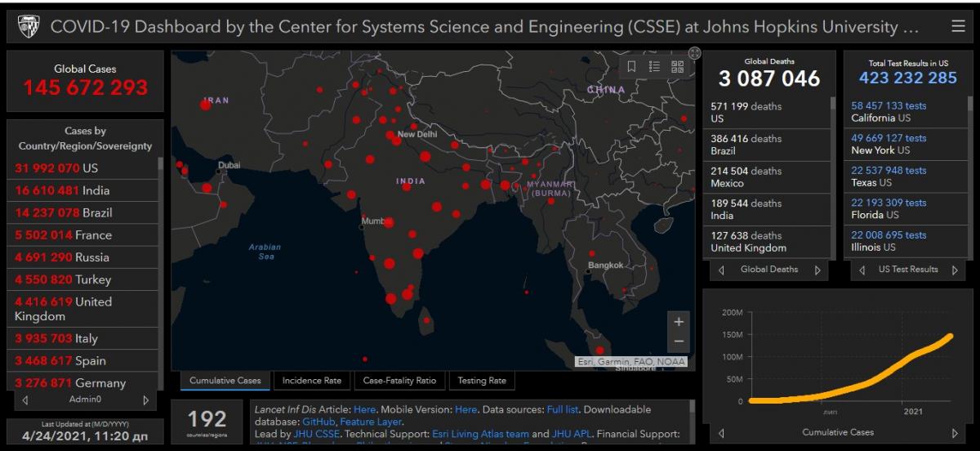980x451 pixels.
Task: Switch to the Incidence Rate tab
Action: click(312, 381)
